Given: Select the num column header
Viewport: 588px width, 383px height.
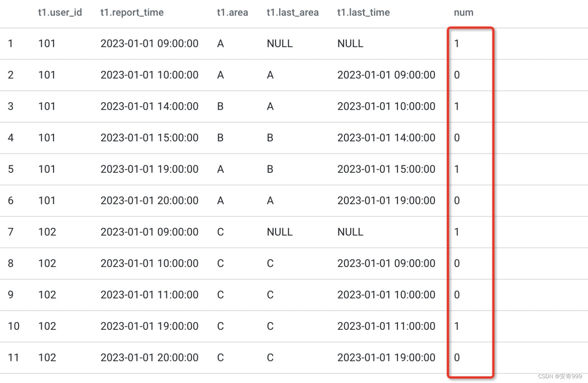Looking at the screenshot, I should pyautogui.click(x=464, y=13).
